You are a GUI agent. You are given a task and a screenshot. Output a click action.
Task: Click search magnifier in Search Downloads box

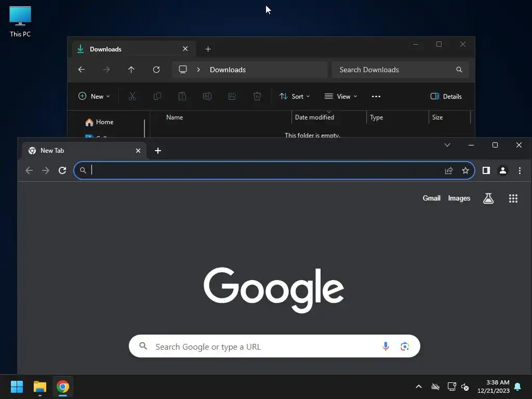(459, 70)
